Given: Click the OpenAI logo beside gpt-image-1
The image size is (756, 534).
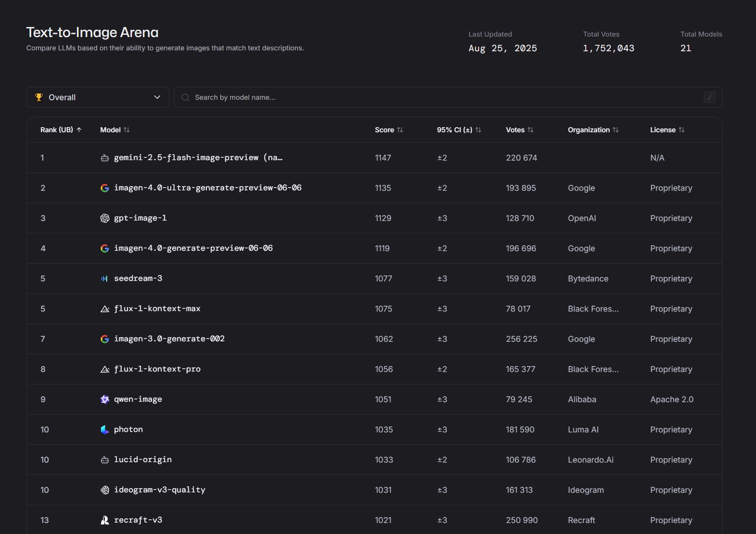Looking at the screenshot, I should pos(105,218).
